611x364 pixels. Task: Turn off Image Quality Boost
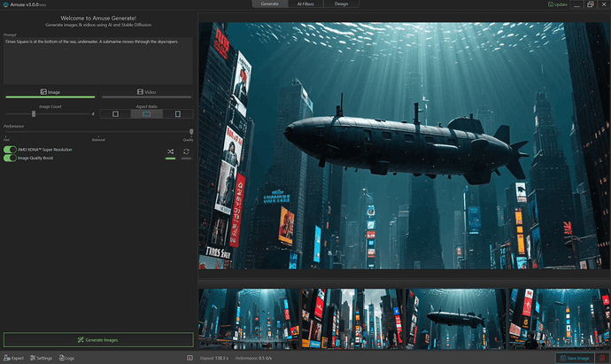coord(10,158)
